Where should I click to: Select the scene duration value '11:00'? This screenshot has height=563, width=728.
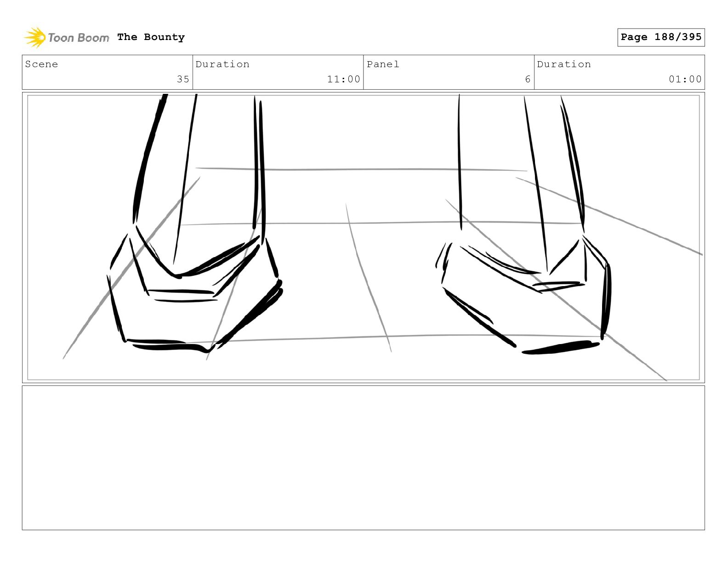pos(344,79)
